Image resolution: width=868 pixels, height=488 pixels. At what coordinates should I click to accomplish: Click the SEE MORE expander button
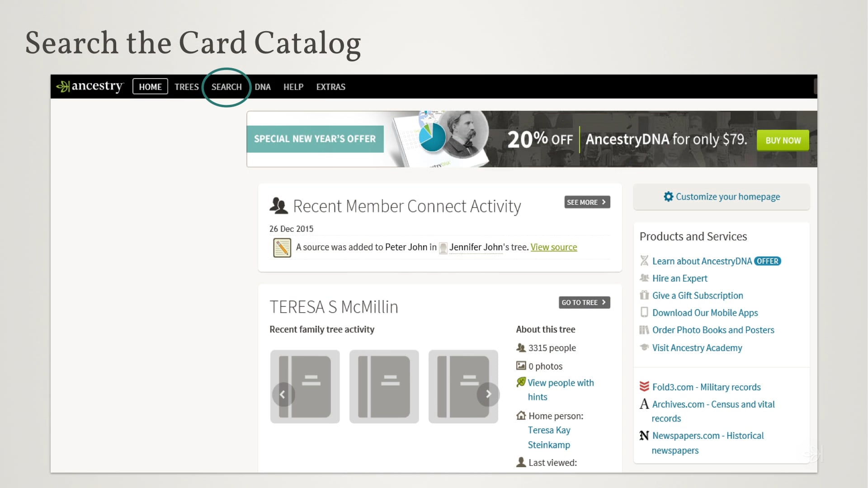point(587,202)
